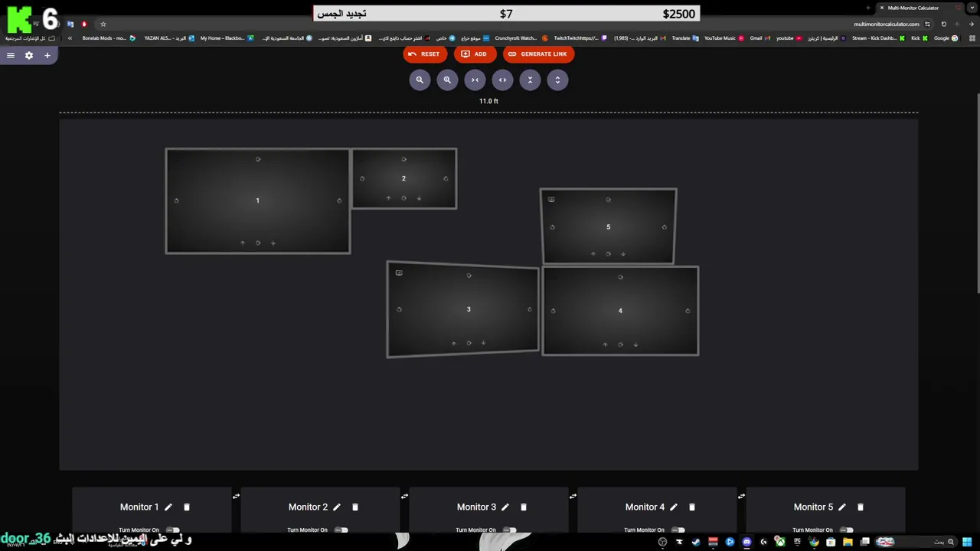Delete Monitor 1 with its trash icon

tap(187, 507)
